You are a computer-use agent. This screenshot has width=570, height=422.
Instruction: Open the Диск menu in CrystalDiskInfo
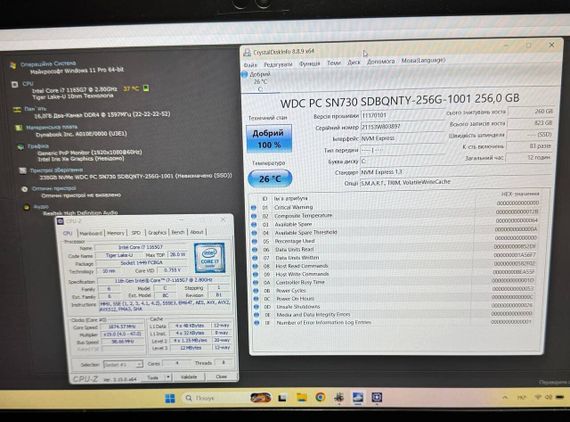(x=354, y=62)
